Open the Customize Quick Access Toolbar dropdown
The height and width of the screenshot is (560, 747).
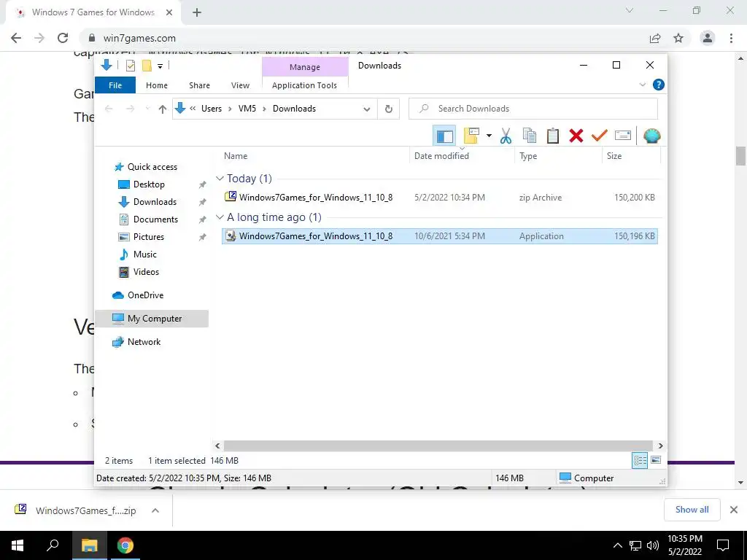point(160,66)
